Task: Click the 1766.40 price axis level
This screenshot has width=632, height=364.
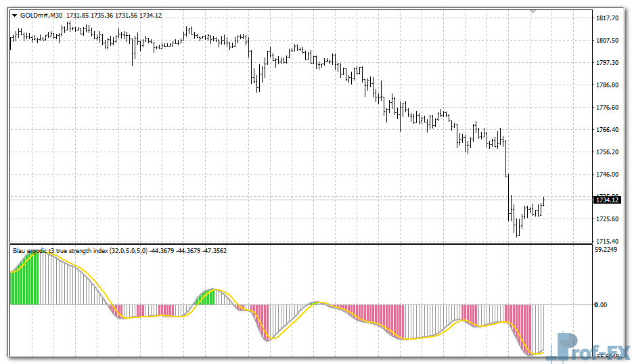Action: click(x=606, y=130)
